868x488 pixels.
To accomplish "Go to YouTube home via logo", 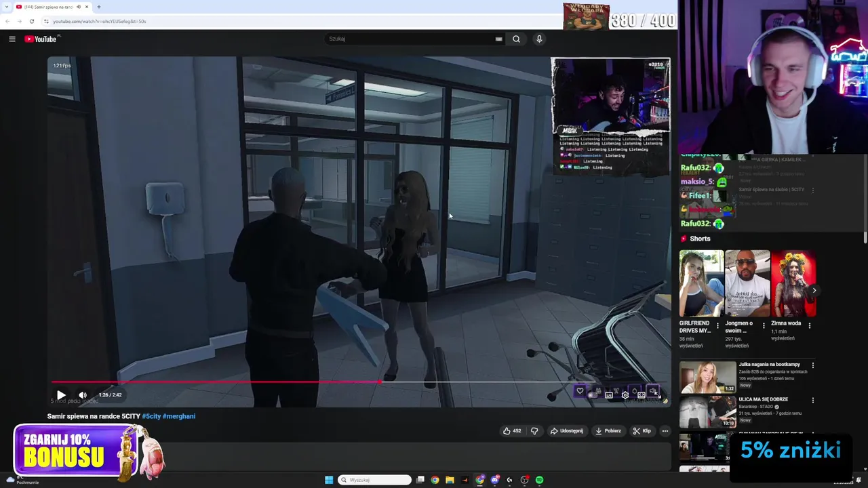I will coord(41,39).
